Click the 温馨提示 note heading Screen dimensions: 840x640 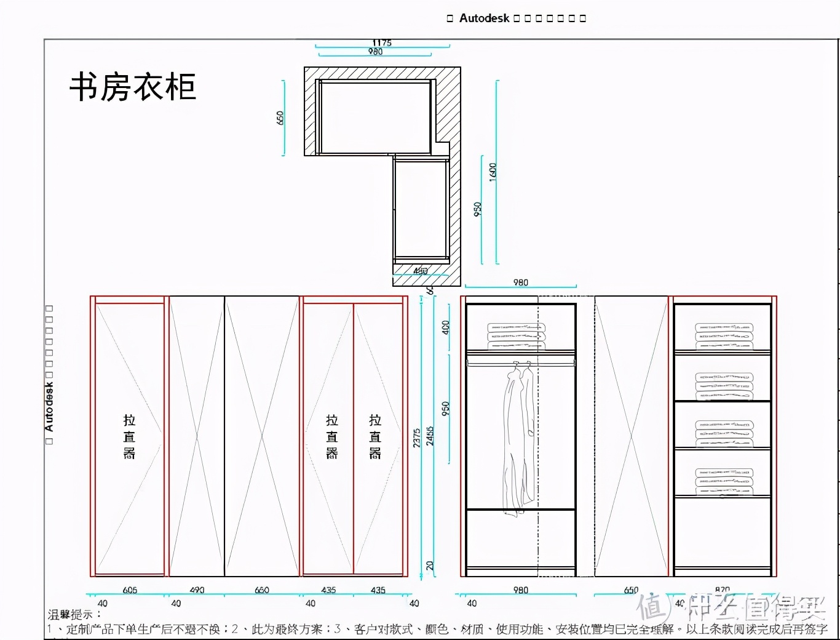point(74,614)
